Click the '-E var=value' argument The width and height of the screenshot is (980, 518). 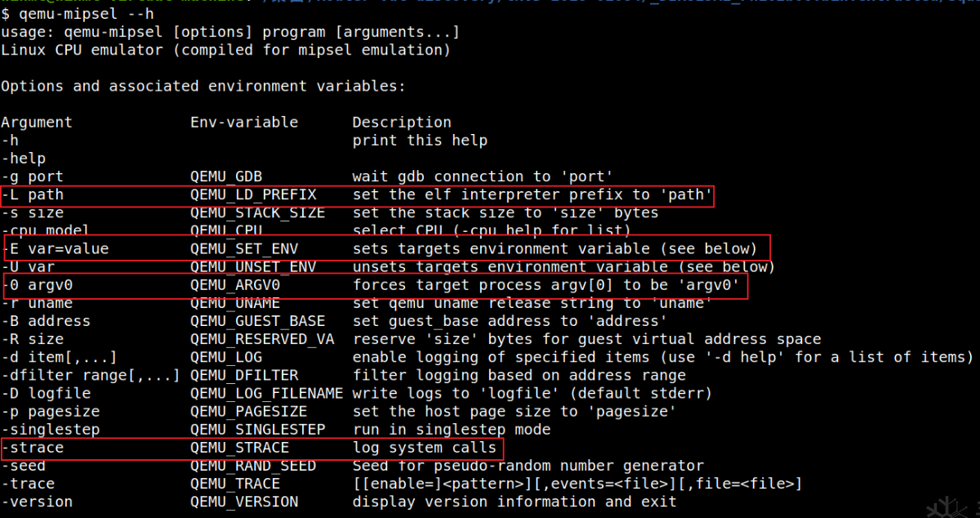click(x=56, y=248)
